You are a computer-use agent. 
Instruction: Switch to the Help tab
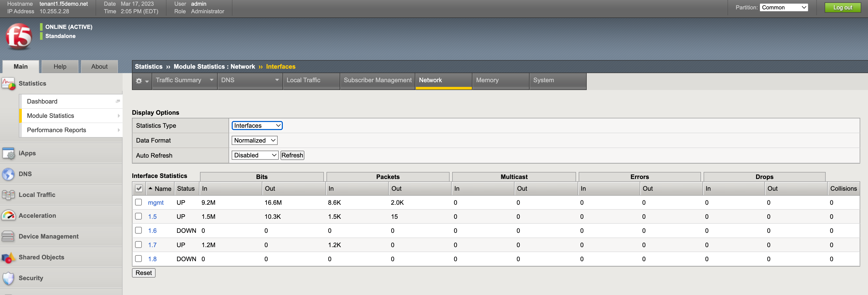point(60,67)
